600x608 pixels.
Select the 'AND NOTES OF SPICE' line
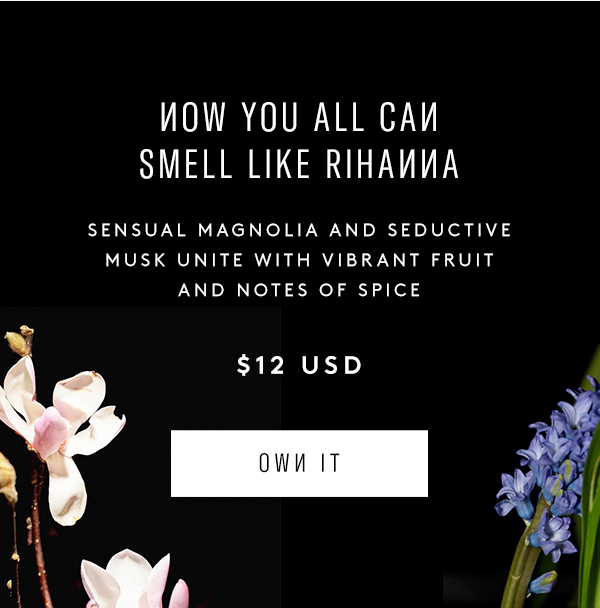click(x=299, y=290)
